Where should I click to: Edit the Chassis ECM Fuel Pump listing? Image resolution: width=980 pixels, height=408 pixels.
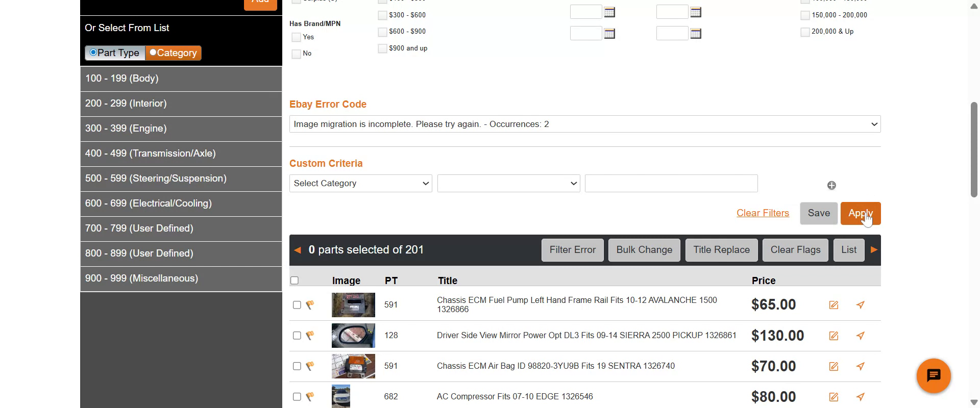click(834, 305)
